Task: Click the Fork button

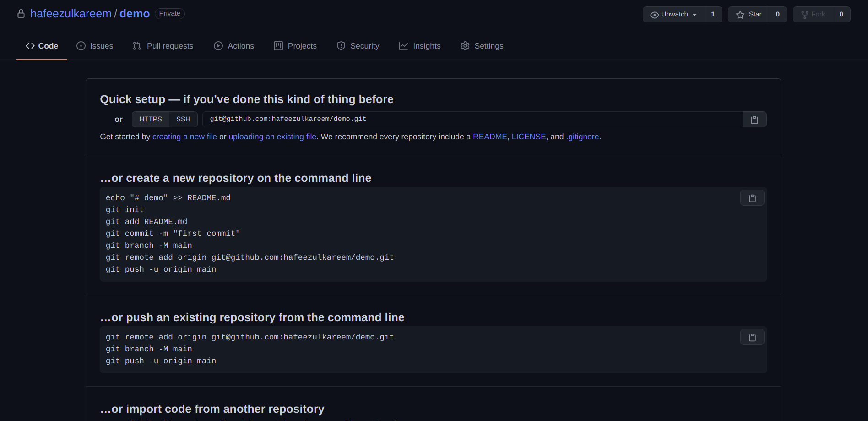Action: [x=814, y=14]
